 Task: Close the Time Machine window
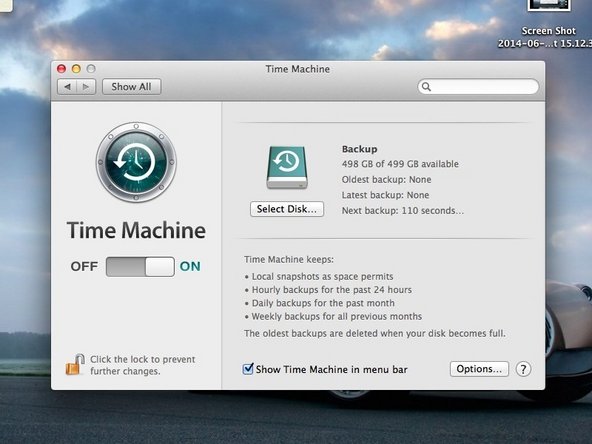pos(61,69)
